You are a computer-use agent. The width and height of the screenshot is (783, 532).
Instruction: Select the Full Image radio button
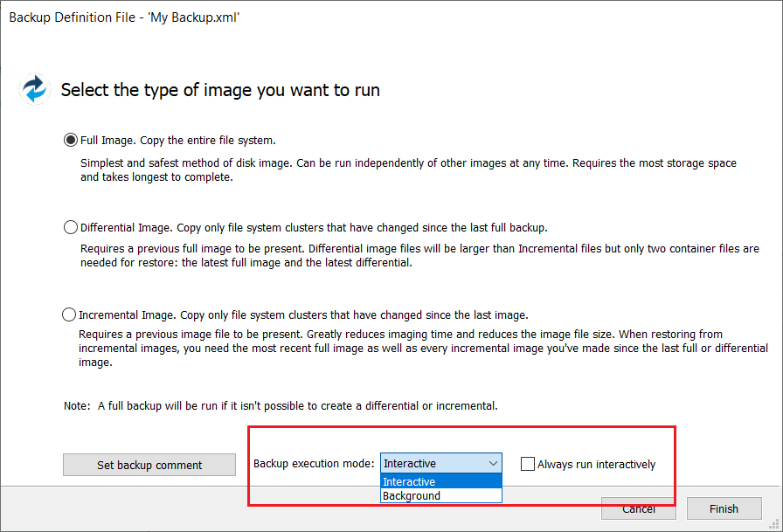(x=71, y=141)
